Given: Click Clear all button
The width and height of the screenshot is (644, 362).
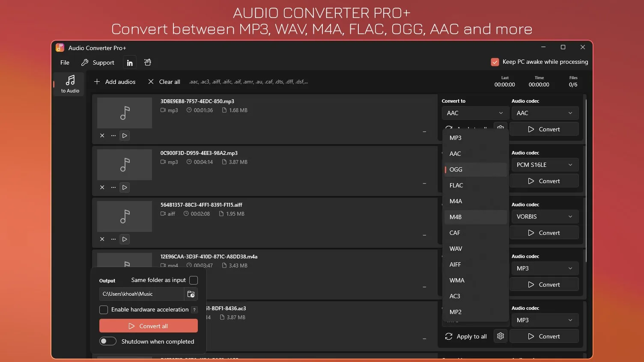Looking at the screenshot, I should tap(164, 82).
